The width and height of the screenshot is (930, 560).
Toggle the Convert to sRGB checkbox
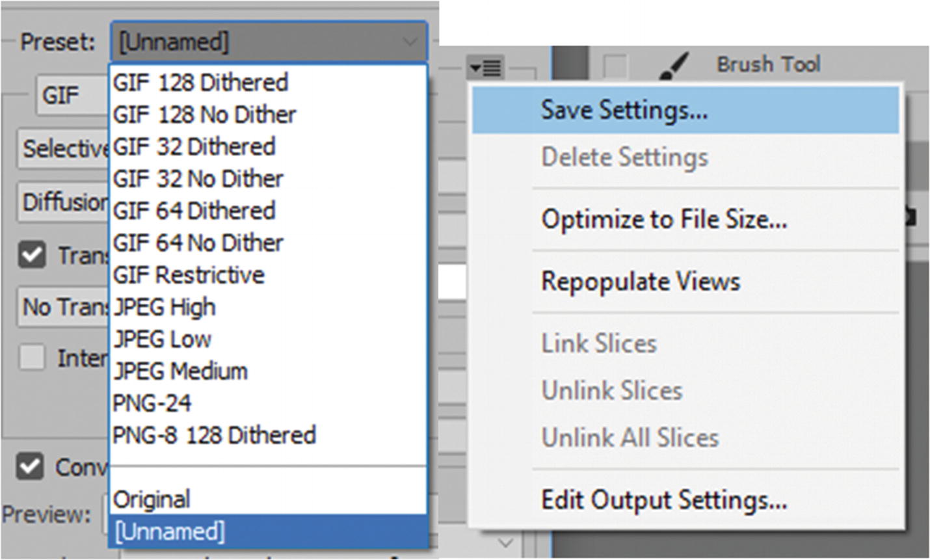pyautogui.click(x=31, y=466)
